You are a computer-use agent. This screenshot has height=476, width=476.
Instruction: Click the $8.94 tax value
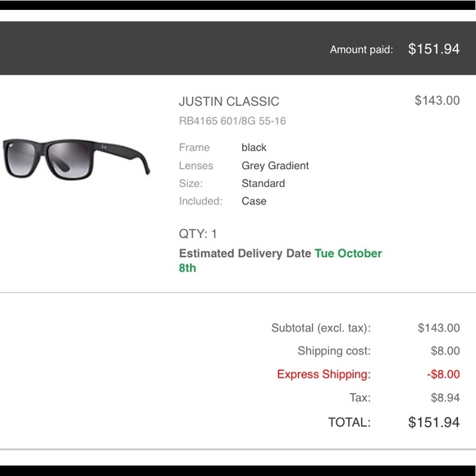(446, 398)
